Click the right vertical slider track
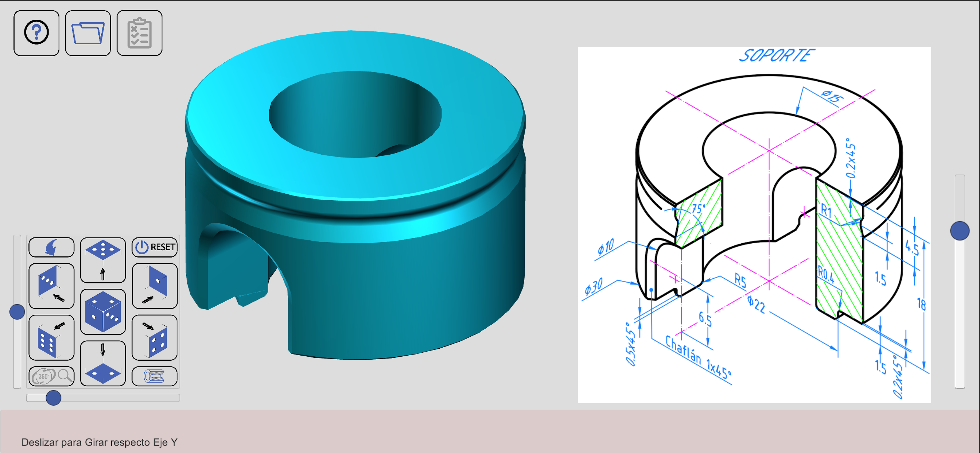The width and height of the screenshot is (980, 453). pyautogui.click(x=960, y=282)
